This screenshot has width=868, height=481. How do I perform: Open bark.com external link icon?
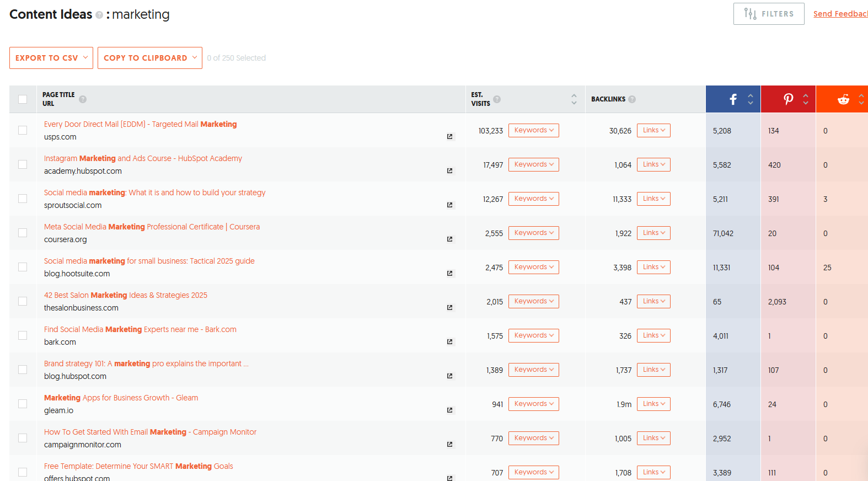pos(450,342)
